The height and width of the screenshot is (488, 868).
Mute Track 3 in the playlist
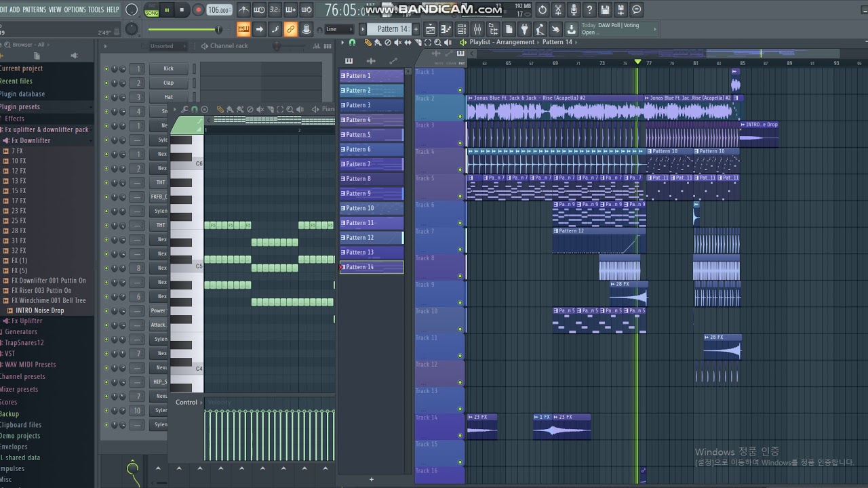coord(460,143)
